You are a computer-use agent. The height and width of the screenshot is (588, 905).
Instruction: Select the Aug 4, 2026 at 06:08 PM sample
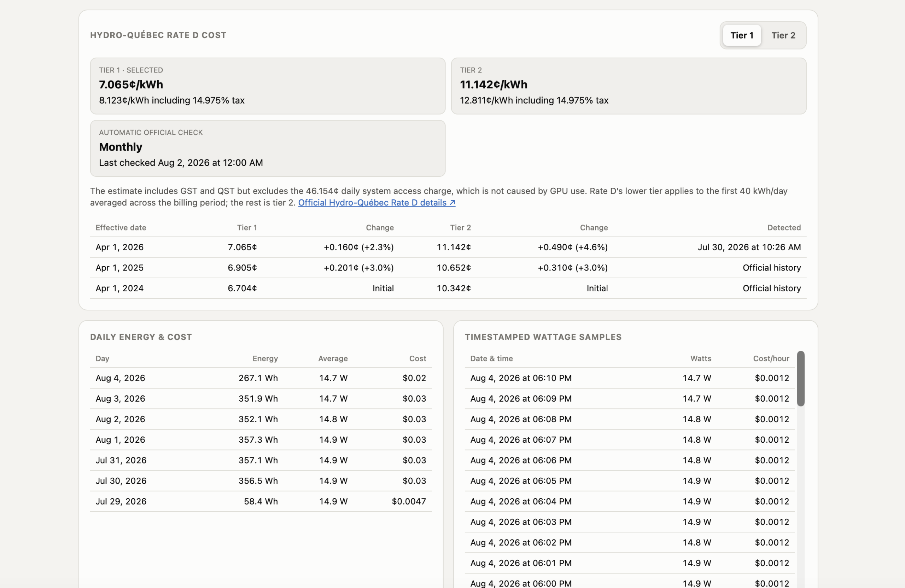[630, 419]
